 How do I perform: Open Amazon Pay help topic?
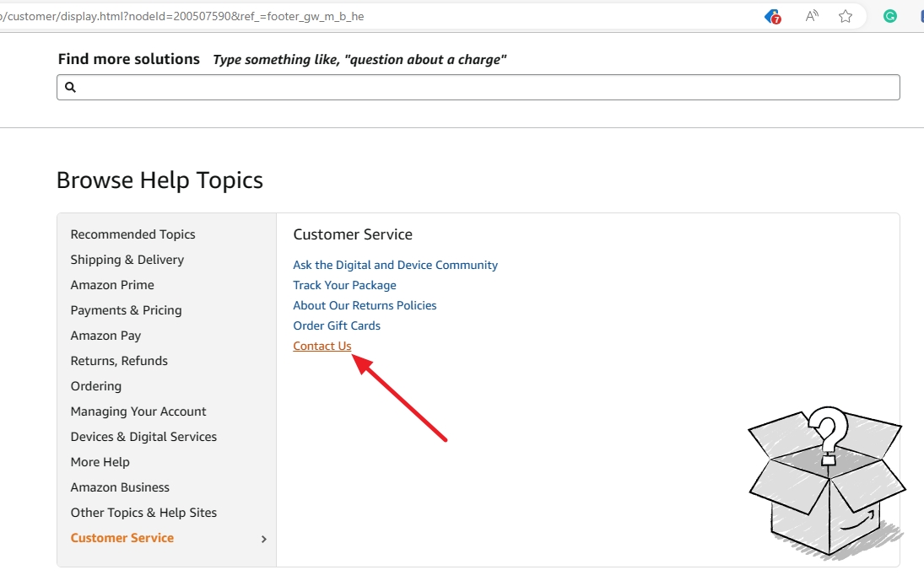(106, 336)
